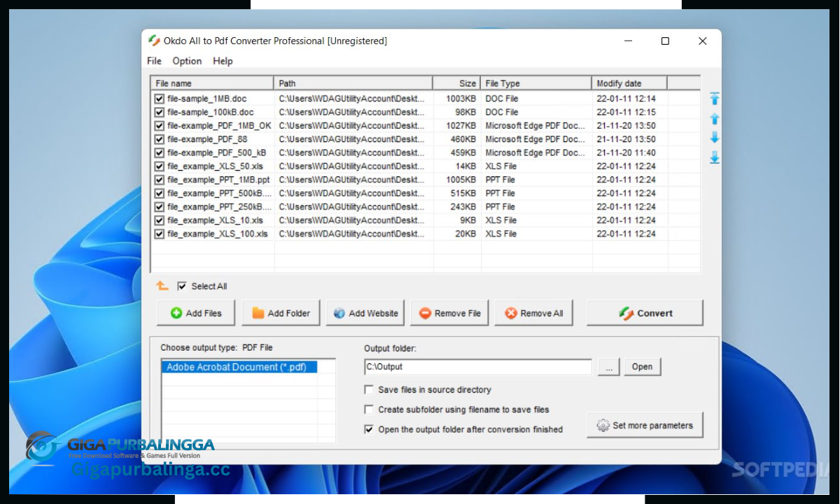Click the 515KB size cell

pos(463,193)
